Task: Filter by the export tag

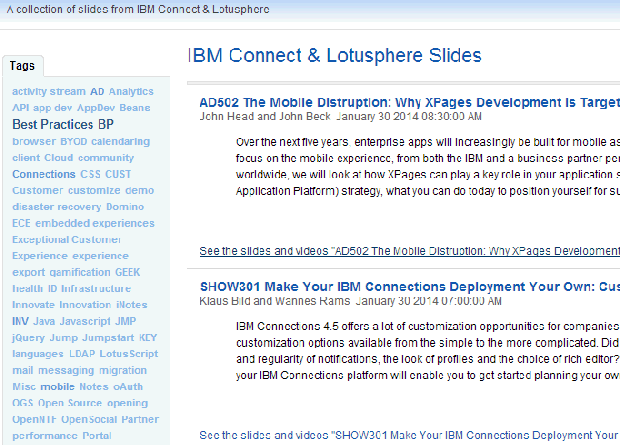Action: (28, 272)
